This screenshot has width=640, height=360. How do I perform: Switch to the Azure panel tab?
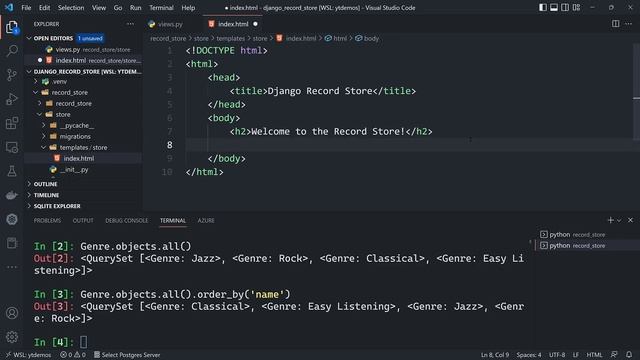click(206, 220)
